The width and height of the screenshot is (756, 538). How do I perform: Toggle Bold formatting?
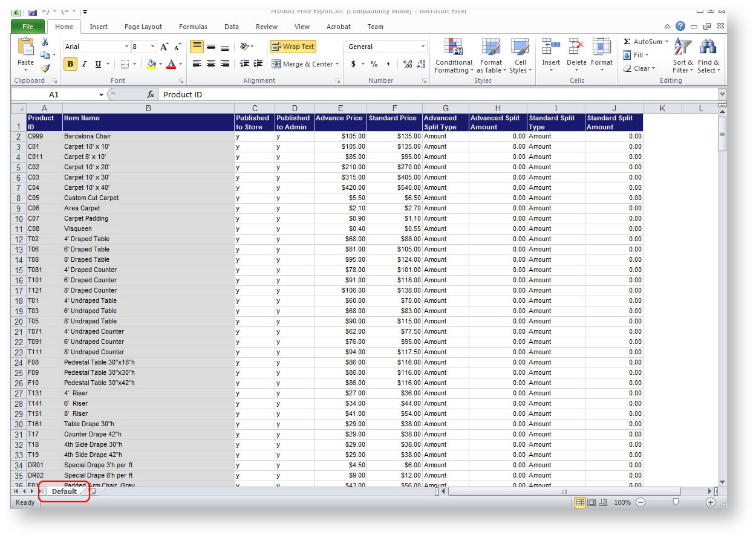(70, 64)
